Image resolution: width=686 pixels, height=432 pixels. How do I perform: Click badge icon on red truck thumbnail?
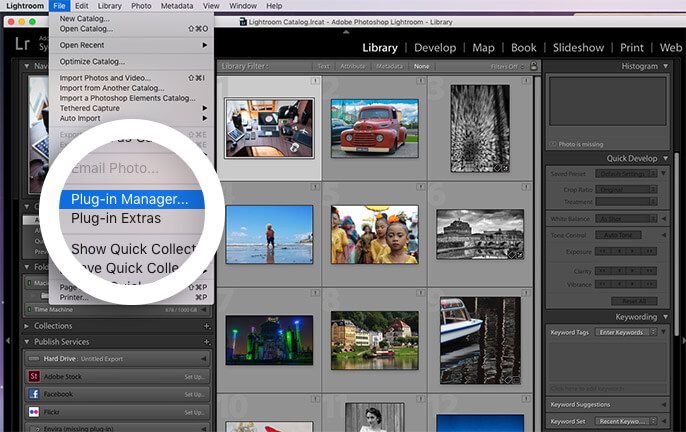pyautogui.click(x=420, y=81)
